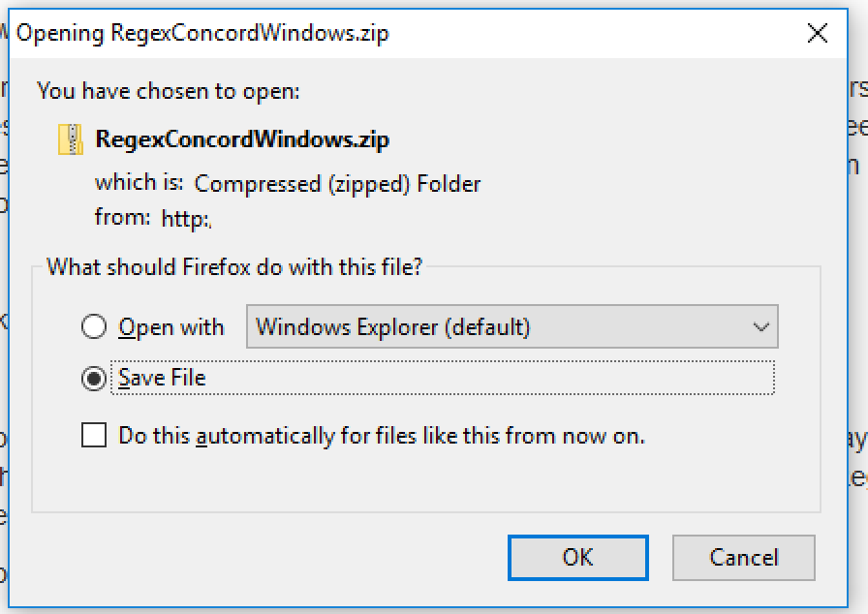Click the automatically for files like this label
The width and height of the screenshot is (868, 614).
(382, 436)
